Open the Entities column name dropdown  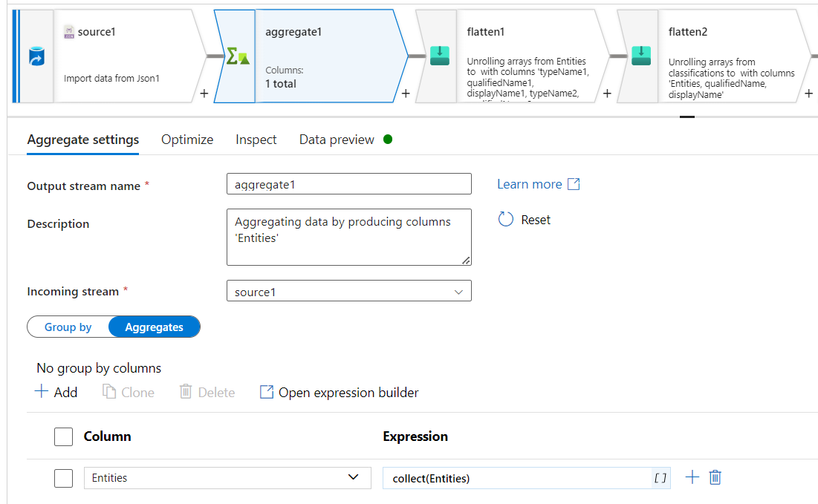coord(354,477)
